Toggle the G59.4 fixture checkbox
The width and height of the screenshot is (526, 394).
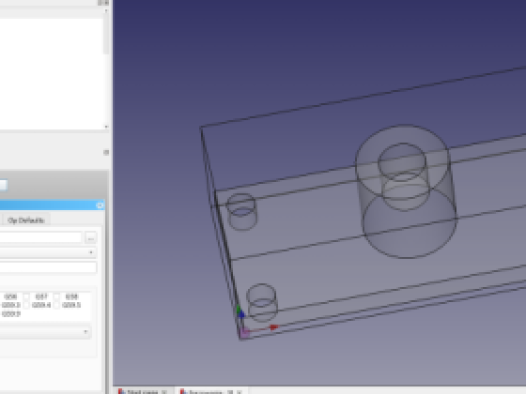click(x=27, y=305)
